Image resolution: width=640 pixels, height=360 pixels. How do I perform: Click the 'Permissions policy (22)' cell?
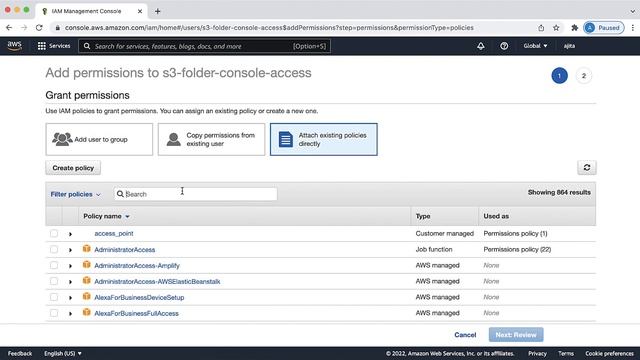pyautogui.click(x=517, y=249)
